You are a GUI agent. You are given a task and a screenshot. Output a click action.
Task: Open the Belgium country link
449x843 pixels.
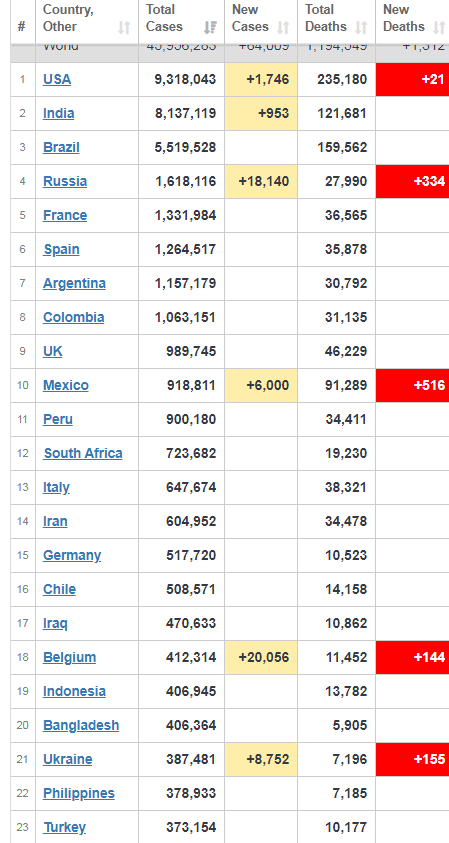(x=69, y=658)
